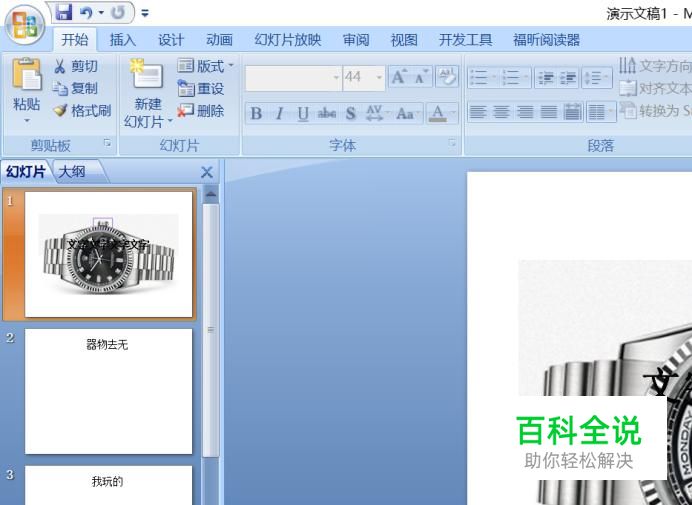
Task: Open the 动画 ribbon tab
Action: (x=219, y=40)
